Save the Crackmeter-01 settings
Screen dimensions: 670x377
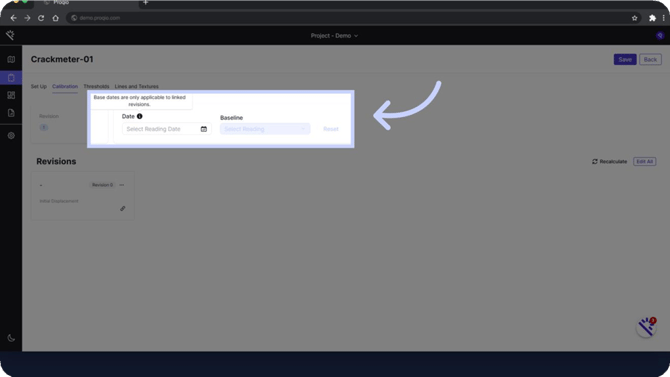[x=625, y=59]
